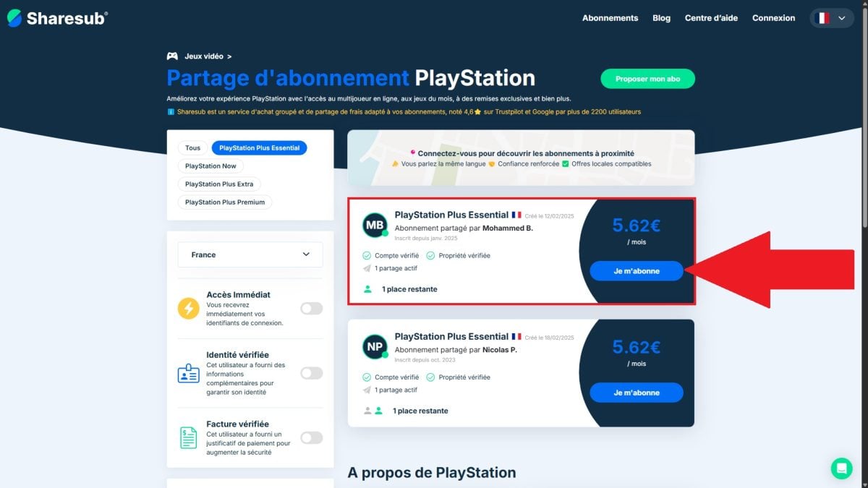
Task: Click the Facture vérifiée invoice icon
Action: tap(188, 437)
